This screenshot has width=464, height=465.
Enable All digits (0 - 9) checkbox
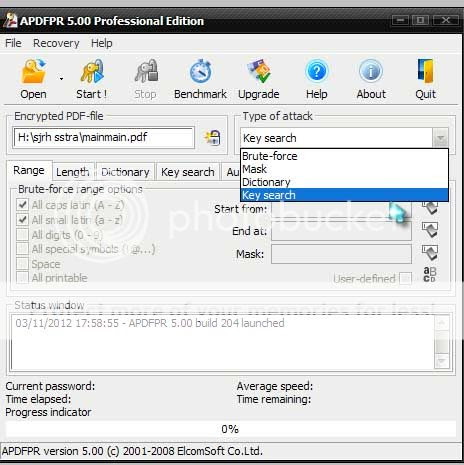pos(22,234)
